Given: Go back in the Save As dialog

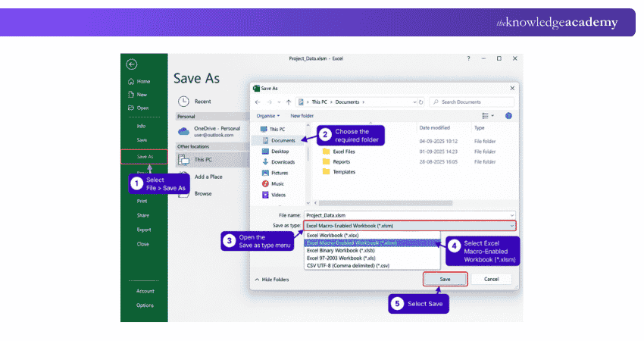Looking at the screenshot, I should (258, 102).
